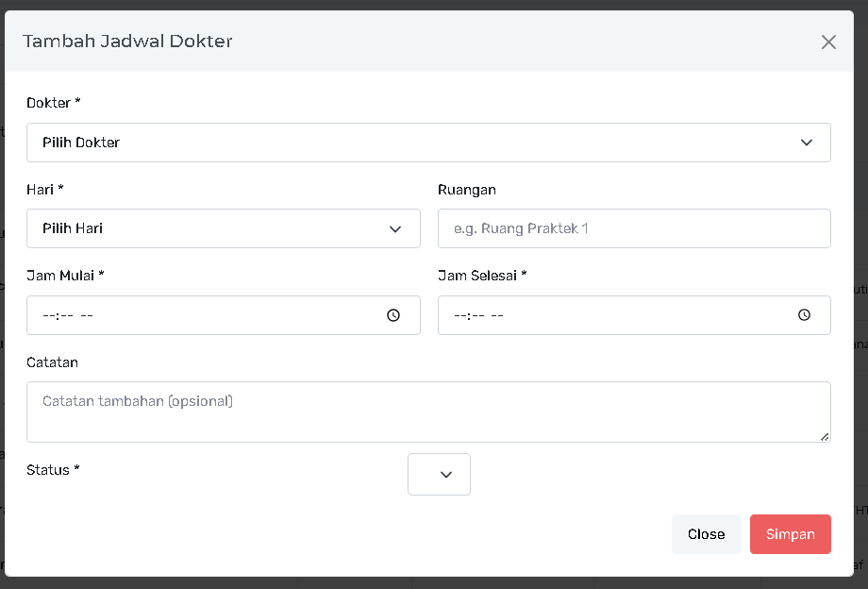This screenshot has width=868, height=589.
Task: Open the clock picker in Jam Mulai
Action: [393, 315]
